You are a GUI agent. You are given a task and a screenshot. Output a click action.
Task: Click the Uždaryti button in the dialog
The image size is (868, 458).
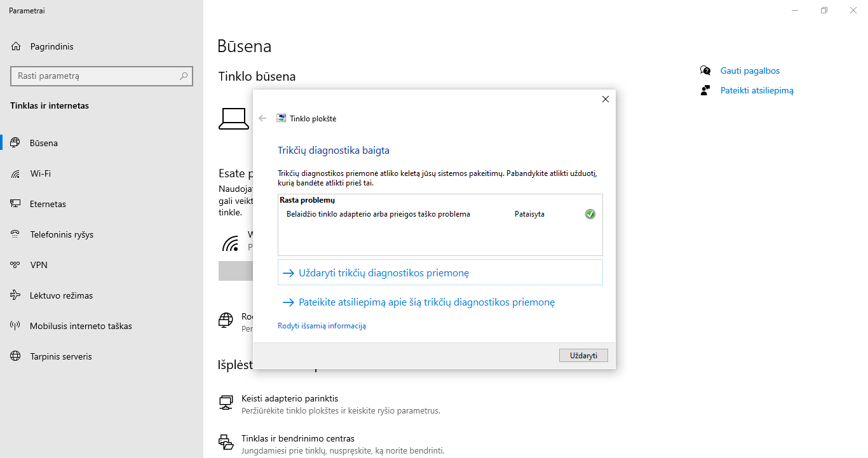pyautogui.click(x=583, y=355)
